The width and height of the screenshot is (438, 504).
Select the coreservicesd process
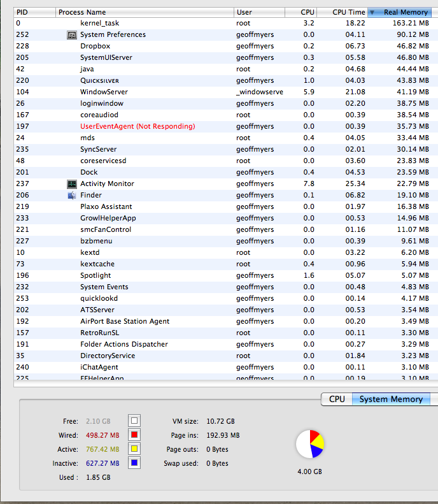point(103,161)
